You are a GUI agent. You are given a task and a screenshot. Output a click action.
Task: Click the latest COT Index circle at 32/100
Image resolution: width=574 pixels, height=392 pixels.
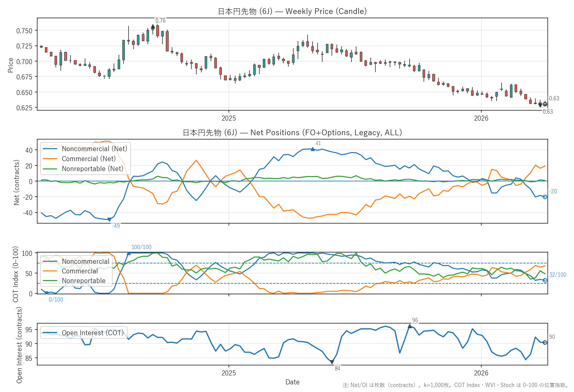coord(545,280)
